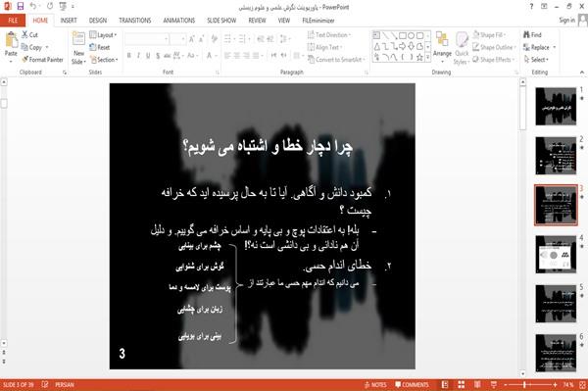Click the Paste icon
The image size is (588, 391).
(x=11, y=40)
